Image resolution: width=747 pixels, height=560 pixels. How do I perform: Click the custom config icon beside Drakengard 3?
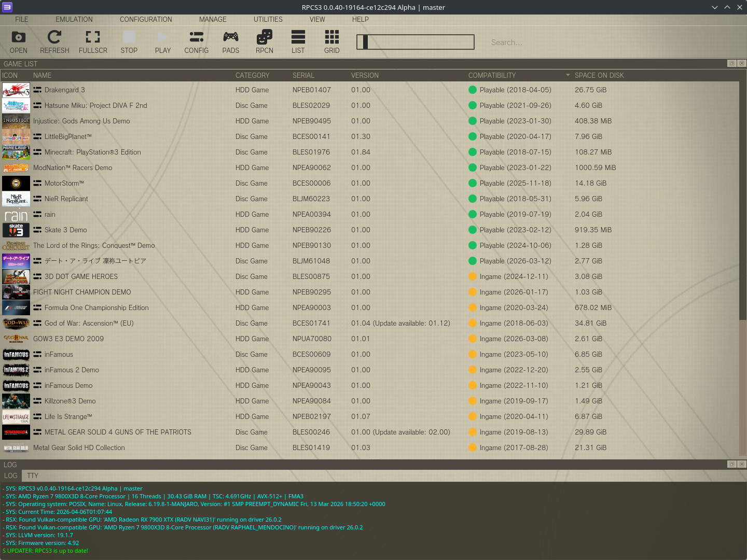click(37, 90)
